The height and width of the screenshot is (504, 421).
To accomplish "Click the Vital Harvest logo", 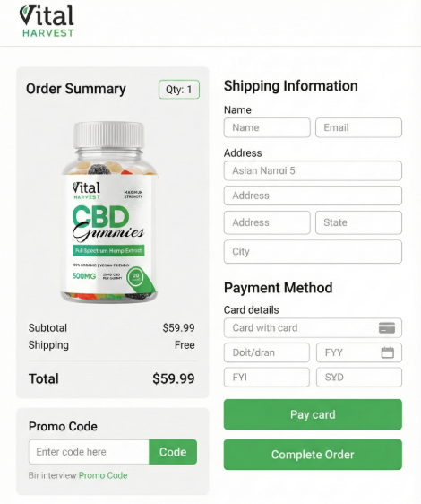I will (47, 21).
